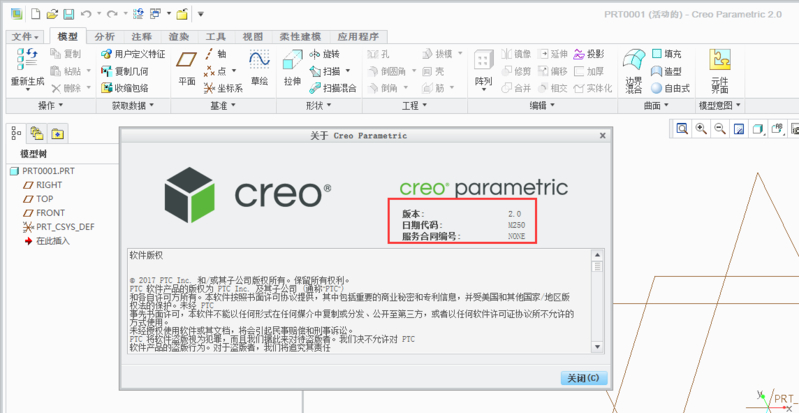Switch to the 渲染 (Render) tab

click(179, 37)
